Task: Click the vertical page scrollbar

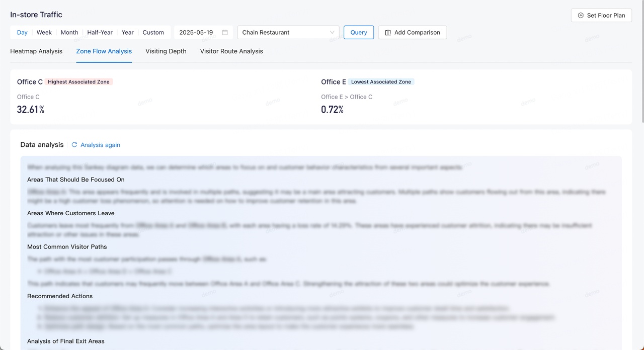Action: click(641, 60)
